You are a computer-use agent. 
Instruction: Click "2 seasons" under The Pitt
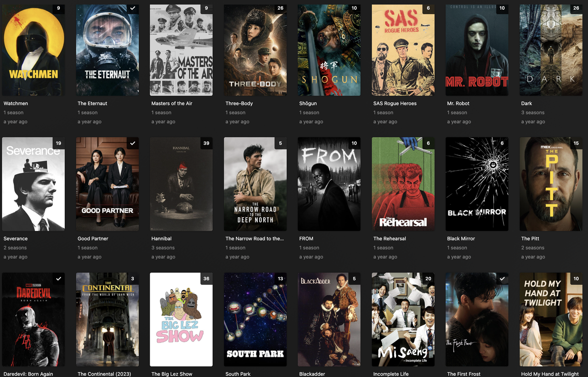(x=533, y=248)
